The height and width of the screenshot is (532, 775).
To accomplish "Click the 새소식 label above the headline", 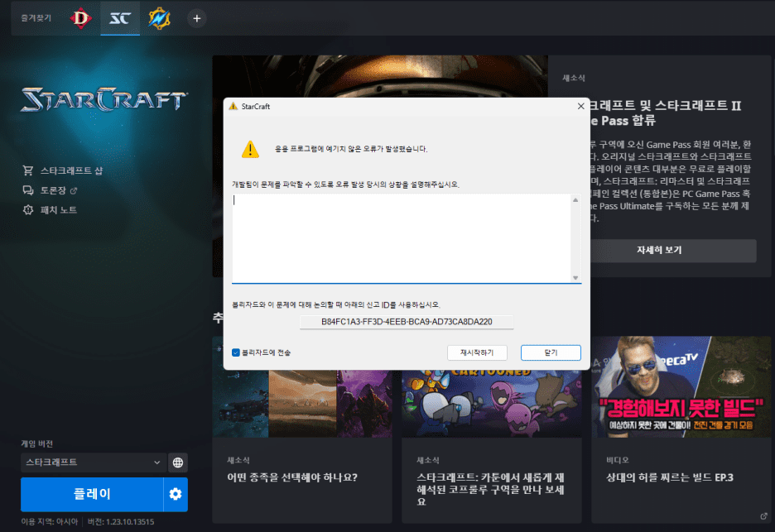I will point(573,78).
